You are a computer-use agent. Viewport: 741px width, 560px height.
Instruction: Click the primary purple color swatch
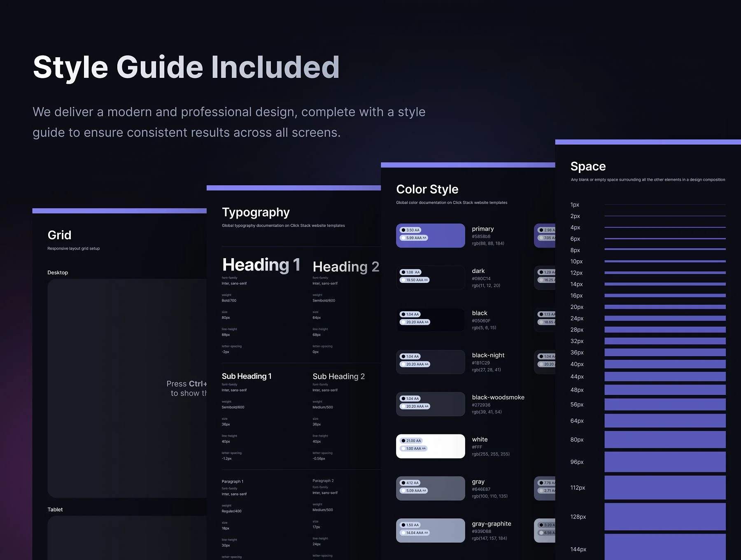[x=430, y=236]
